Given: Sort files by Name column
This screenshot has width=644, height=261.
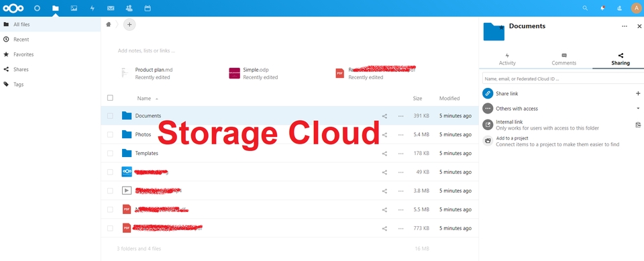Looking at the screenshot, I should tap(144, 99).
